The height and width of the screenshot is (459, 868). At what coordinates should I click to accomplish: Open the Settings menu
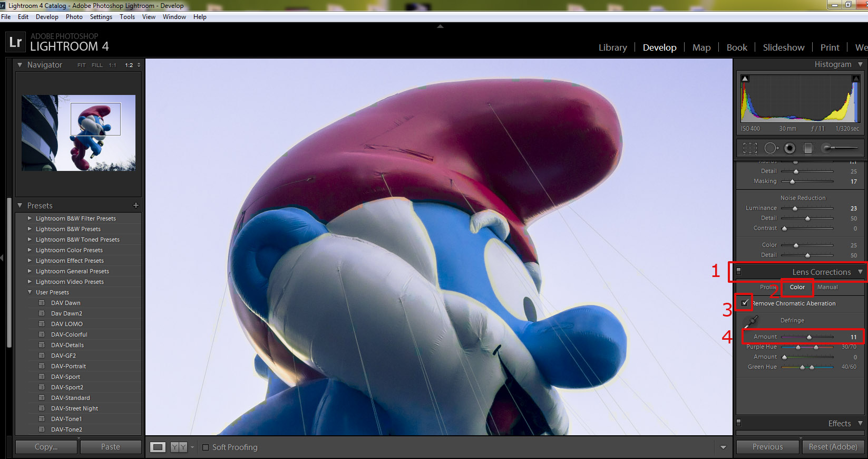pyautogui.click(x=101, y=17)
